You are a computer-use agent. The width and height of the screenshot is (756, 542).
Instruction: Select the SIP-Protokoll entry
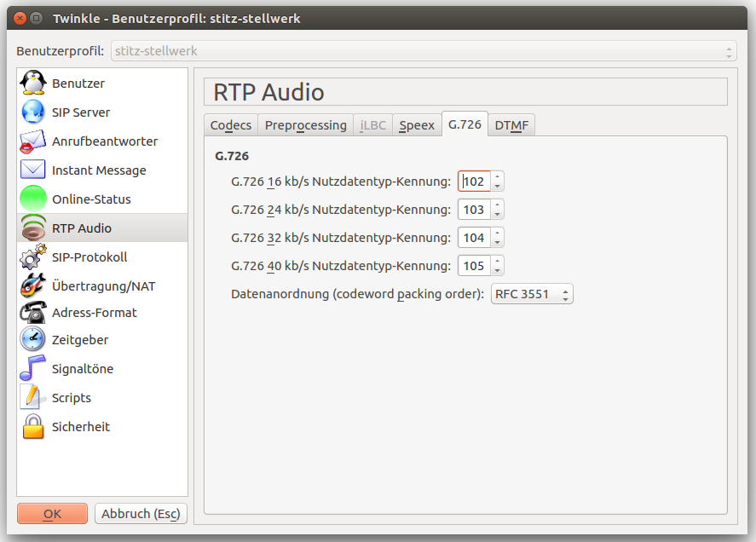click(102, 257)
